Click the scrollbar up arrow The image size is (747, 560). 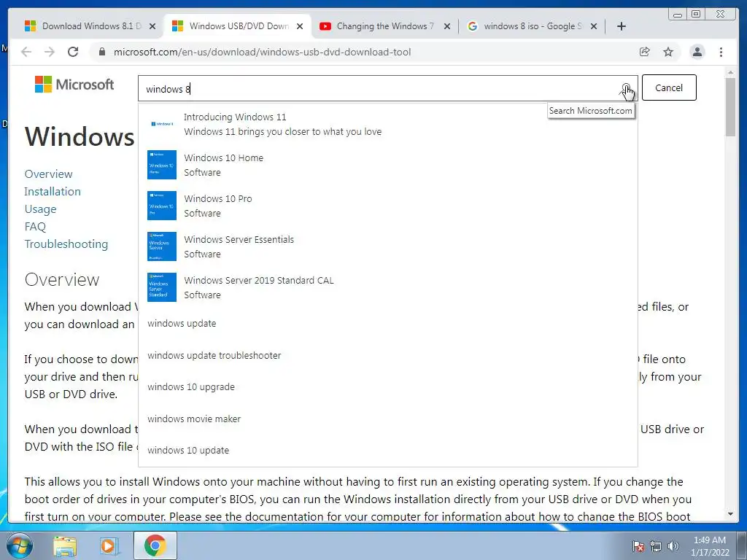coord(730,72)
